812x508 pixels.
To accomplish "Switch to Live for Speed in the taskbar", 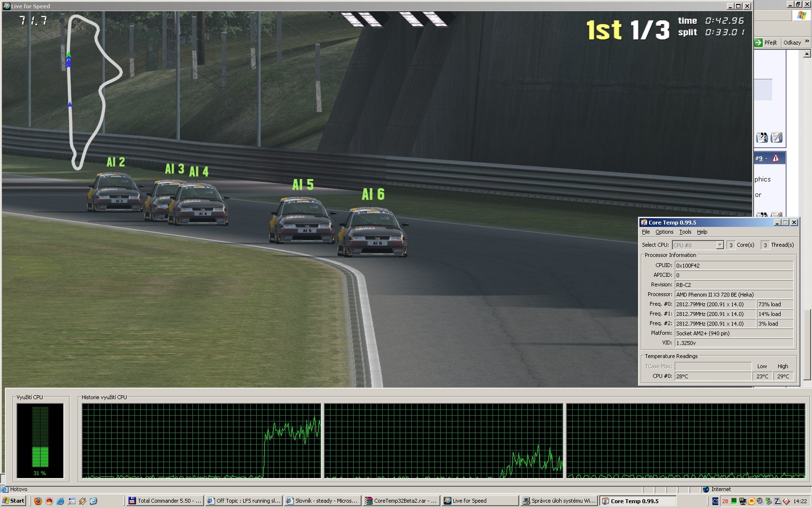I will click(x=480, y=501).
